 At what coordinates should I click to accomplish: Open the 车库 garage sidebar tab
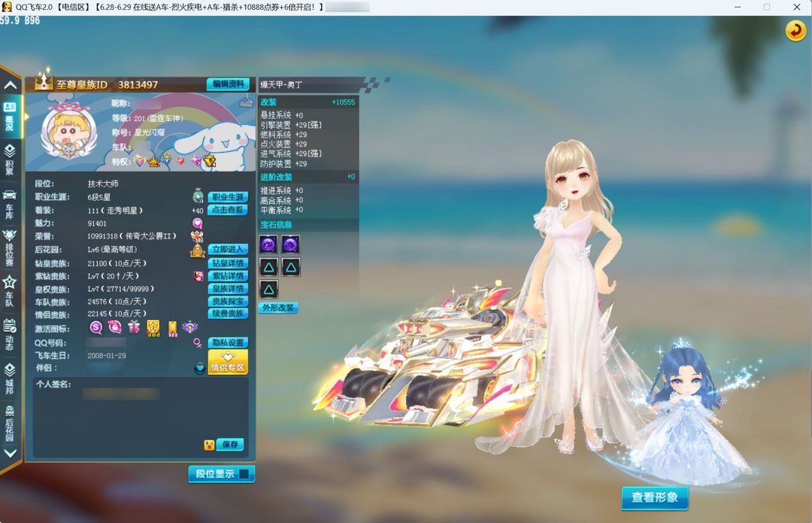10,203
